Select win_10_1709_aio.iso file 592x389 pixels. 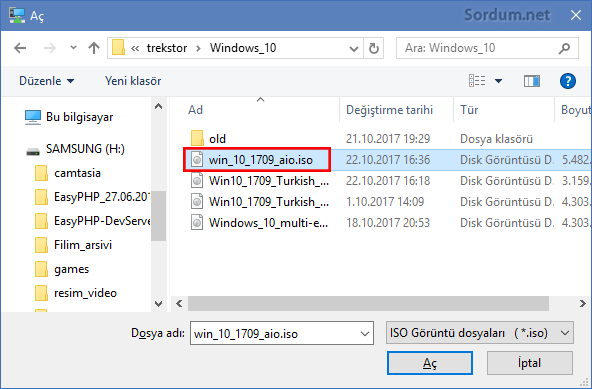pos(261,160)
